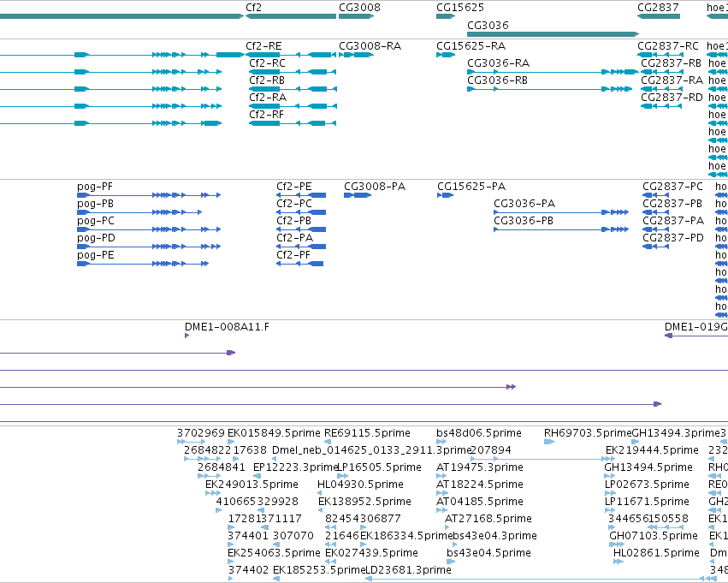Open the EP12223.3prime EST
The height and width of the screenshot is (583, 728).
click(257, 476)
